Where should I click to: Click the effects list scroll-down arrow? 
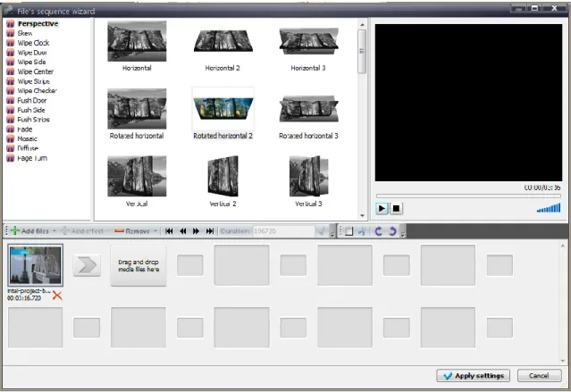pyautogui.click(x=362, y=216)
